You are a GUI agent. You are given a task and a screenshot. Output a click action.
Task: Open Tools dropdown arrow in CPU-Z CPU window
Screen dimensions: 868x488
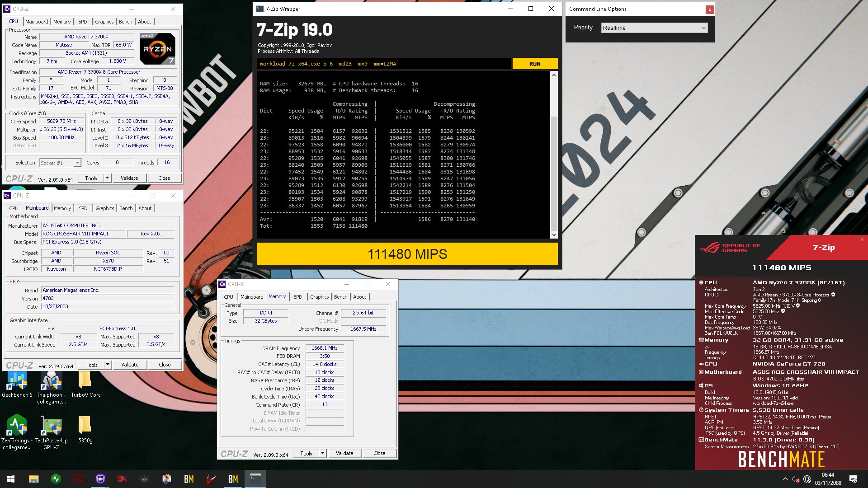click(x=107, y=178)
